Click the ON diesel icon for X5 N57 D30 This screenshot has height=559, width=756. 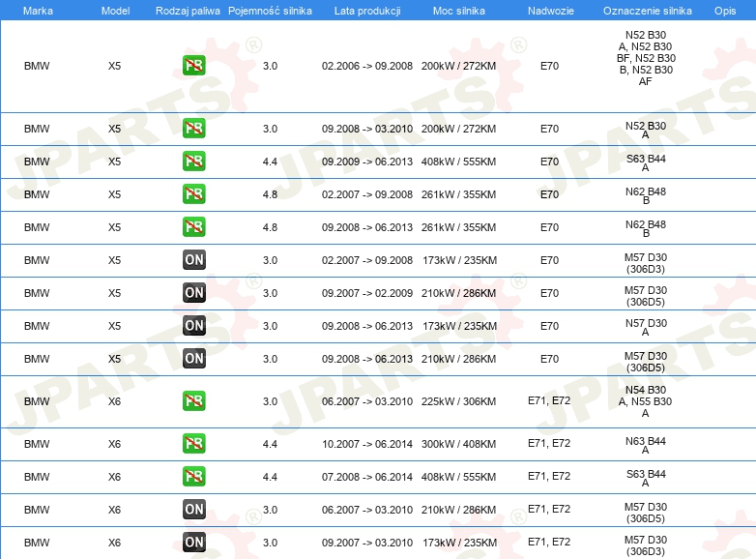point(193,326)
